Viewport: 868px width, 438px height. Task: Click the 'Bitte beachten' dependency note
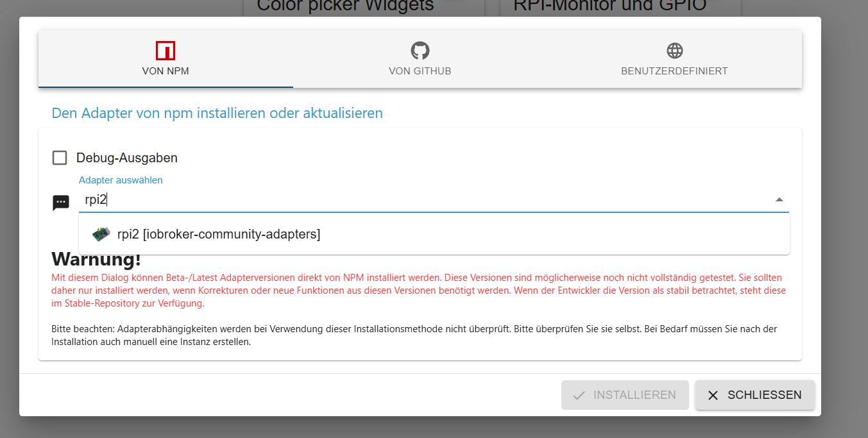414,335
